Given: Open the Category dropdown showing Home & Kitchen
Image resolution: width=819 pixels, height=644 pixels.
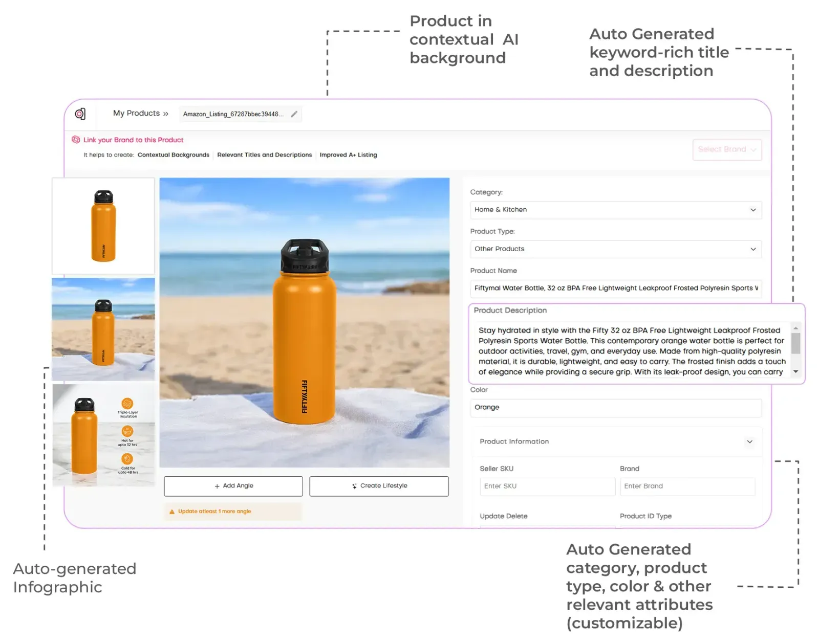Looking at the screenshot, I should [x=616, y=210].
